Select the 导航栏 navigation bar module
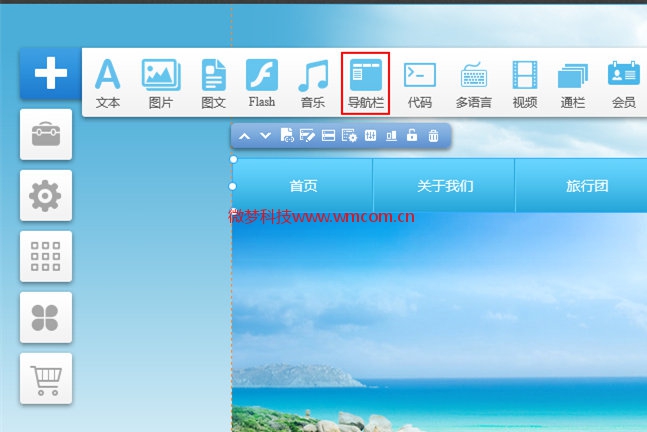Image resolution: width=647 pixels, height=432 pixels. (x=366, y=83)
